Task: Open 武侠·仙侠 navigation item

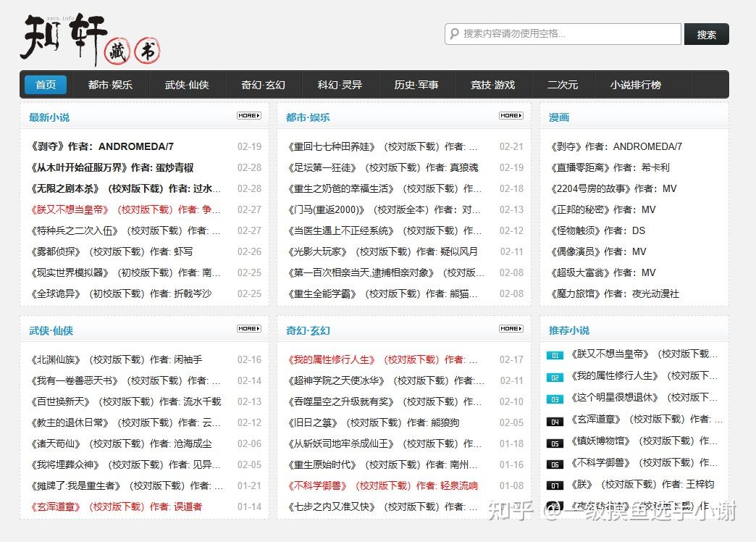Action: pyautogui.click(x=187, y=85)
